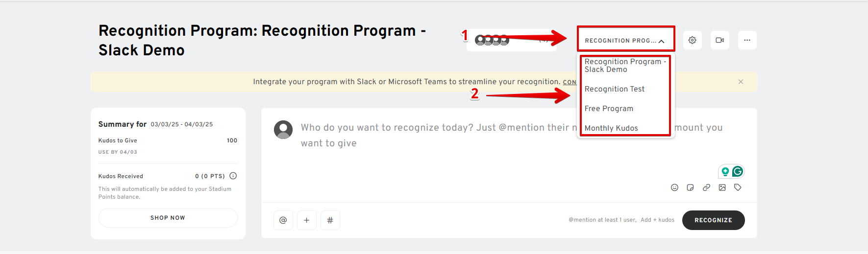Click the green lightbulb suggestion icon

725,171
